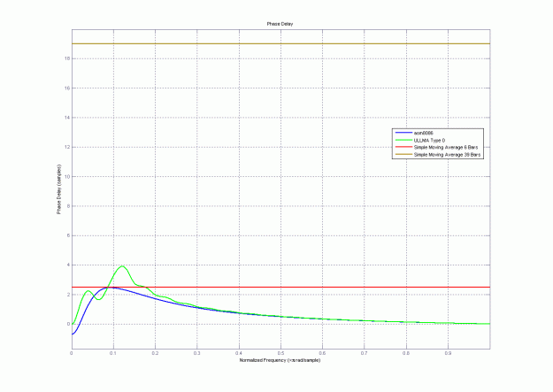The image size is (553, 392).
Task: Click "Simple Moving Average 39 Bars" legend text
Action: 447,155
